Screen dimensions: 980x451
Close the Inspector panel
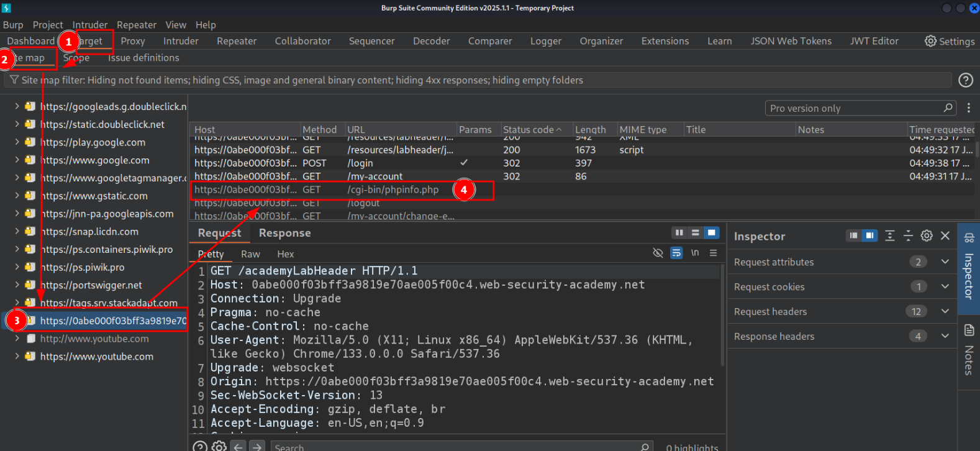click(945, 235)
